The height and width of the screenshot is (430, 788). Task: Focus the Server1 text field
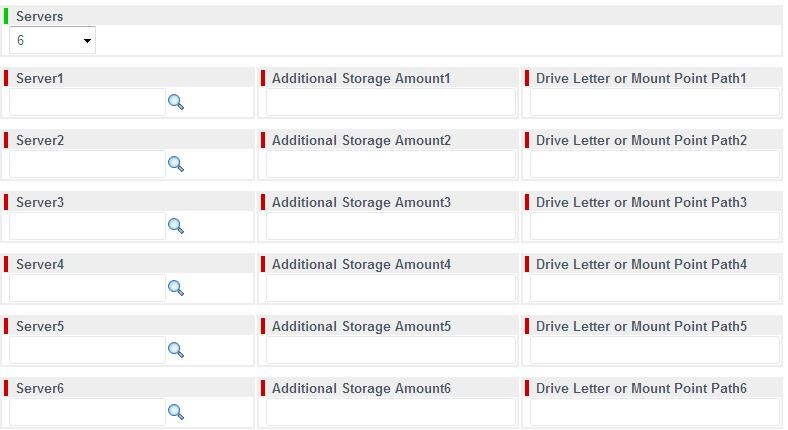coord(87,102)
